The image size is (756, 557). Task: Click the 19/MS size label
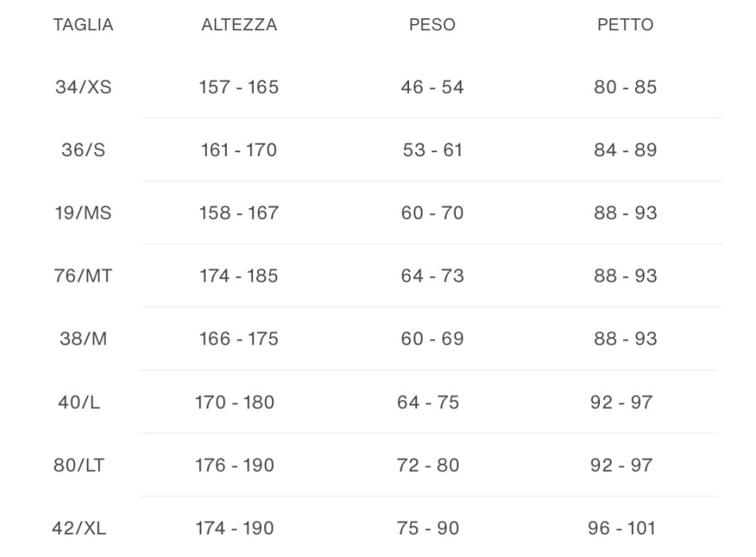83,213
